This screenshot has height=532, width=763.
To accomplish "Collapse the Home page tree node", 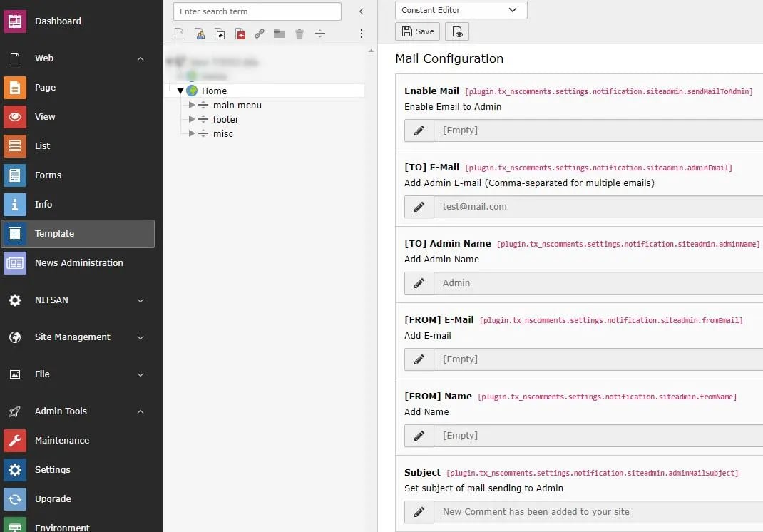I will pyautogui.click(x=180, y=91).
